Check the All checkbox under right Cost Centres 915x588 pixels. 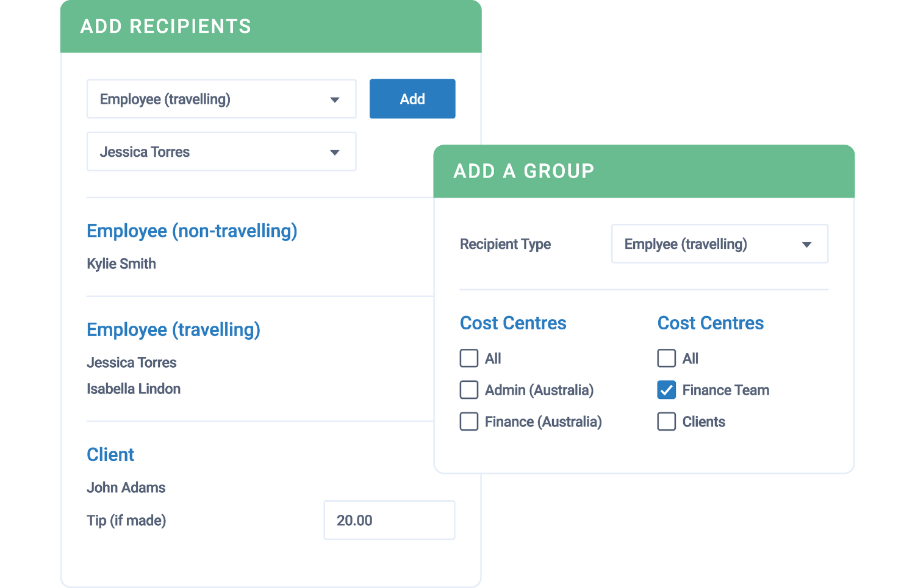tap(666, 359)
